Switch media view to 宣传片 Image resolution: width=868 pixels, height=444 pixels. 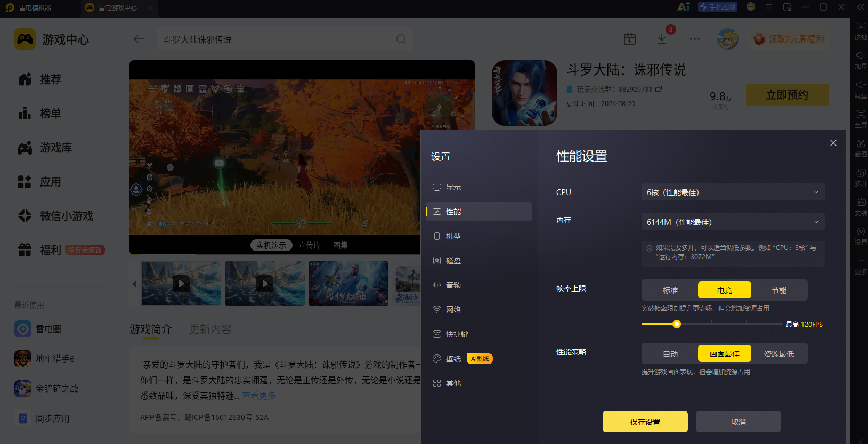coord(309,245)
